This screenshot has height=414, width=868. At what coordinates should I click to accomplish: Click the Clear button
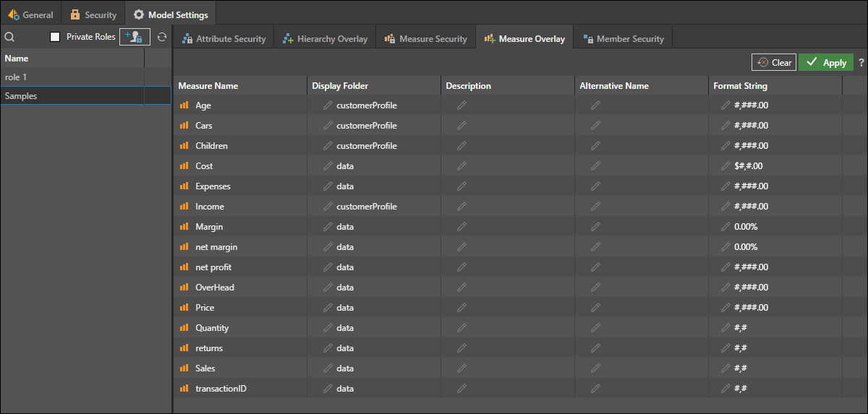coord(774,63)
